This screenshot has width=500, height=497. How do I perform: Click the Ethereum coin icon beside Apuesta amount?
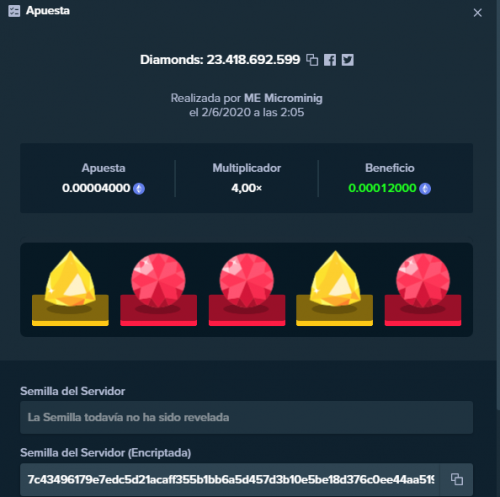[x=139, y=189]
